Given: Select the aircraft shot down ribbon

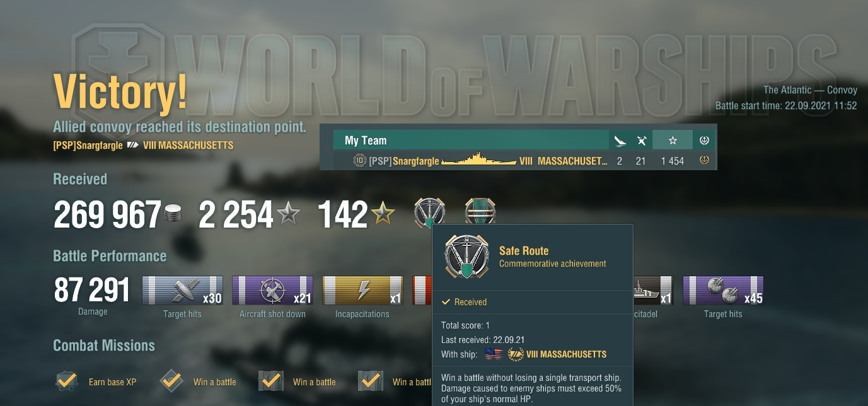Looking at the screenshot, I should tap(272, 291).
